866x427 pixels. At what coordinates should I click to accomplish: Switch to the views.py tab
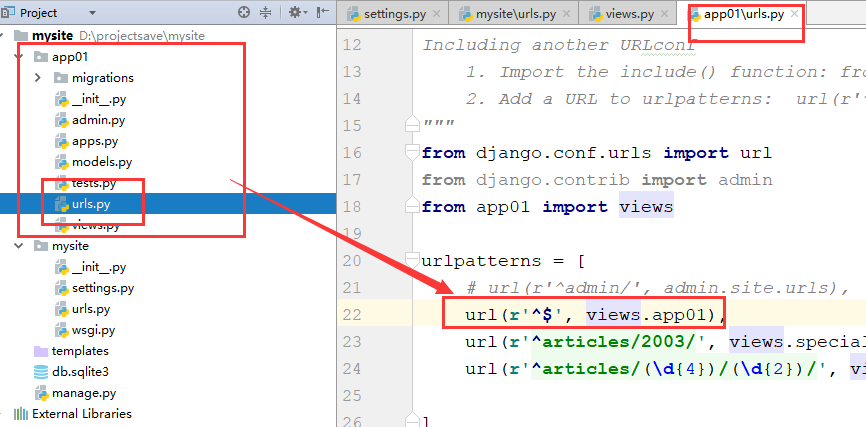pos(629,14)
